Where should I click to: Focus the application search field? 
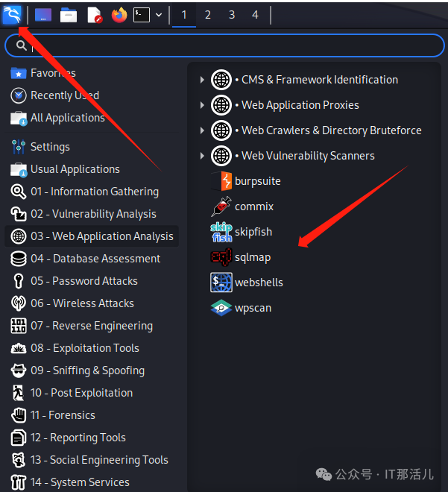pos(224,45)
